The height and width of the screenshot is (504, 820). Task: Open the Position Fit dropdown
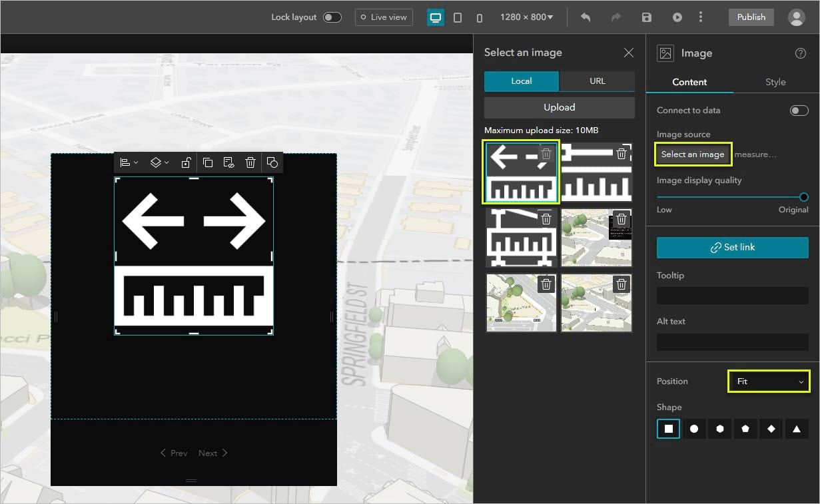click(x=768, y=381)
